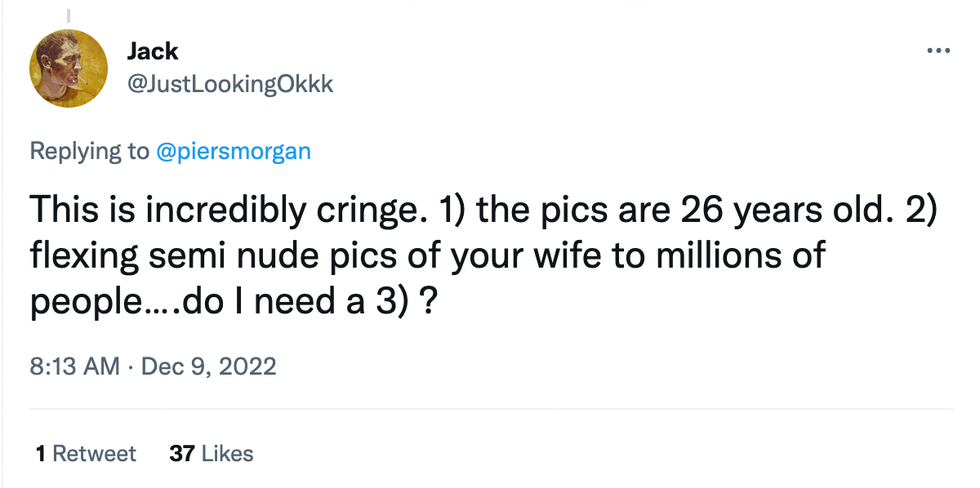The image size is (980, 488).
Task: View the 37 Likes list
Action: [211, 453]
